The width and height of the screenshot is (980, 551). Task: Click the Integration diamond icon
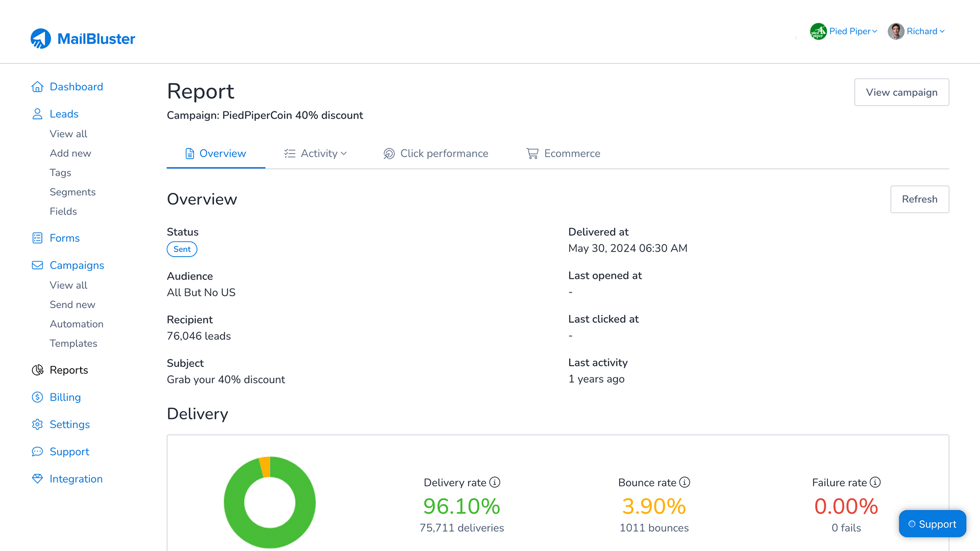click(x=37, y=479)
